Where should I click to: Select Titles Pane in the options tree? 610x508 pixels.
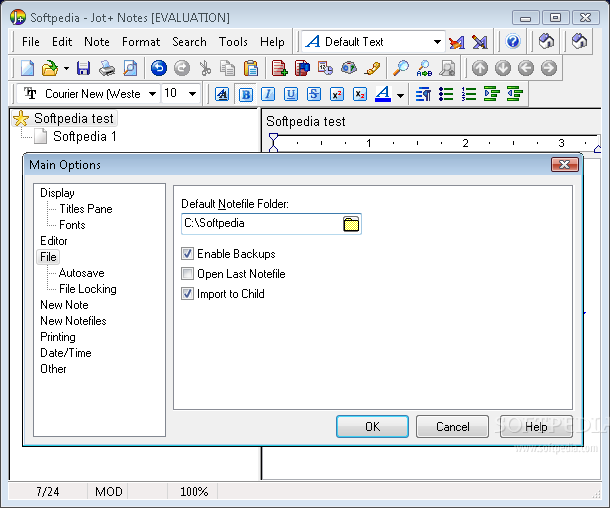coord(86,209)
